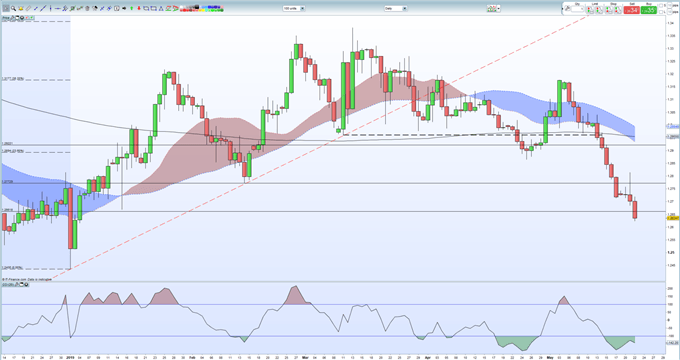Tick the S checkbox beside Buy button
The width and height of the screenshot is (680, 360).
pos(661,6)
